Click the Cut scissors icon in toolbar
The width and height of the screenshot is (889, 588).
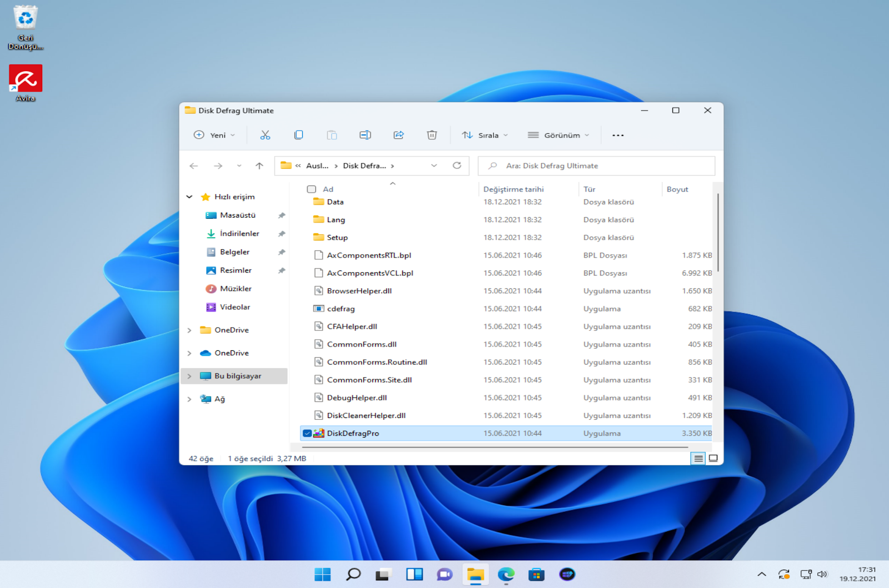(x=265, y=135)
